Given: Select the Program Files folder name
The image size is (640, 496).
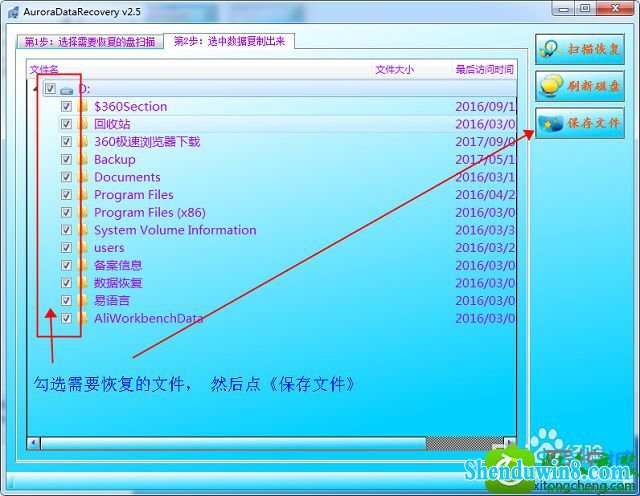Looking at the screenshot, I should pos(134,195).
